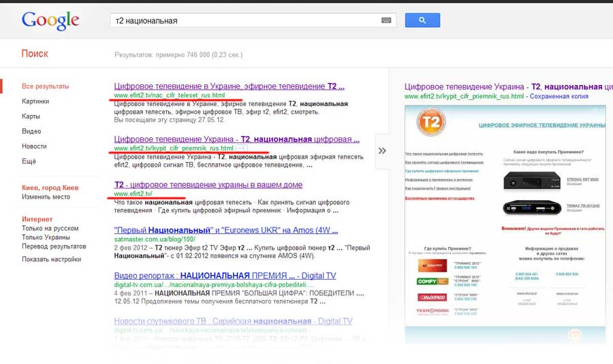Click the Google logo

(x=50, y=20)
